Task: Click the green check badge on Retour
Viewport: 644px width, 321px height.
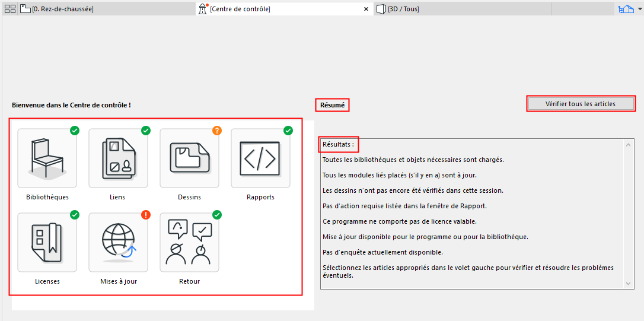Action: tap(217, 215)
